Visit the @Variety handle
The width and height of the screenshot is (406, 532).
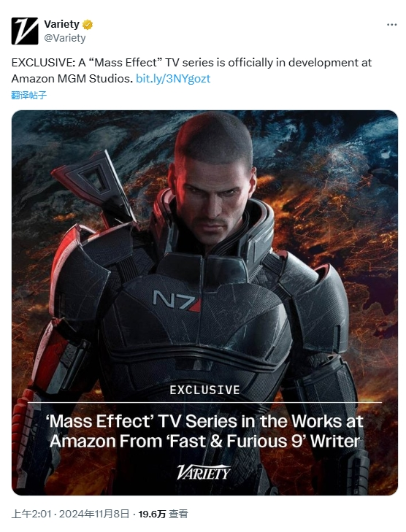[64, 38]
